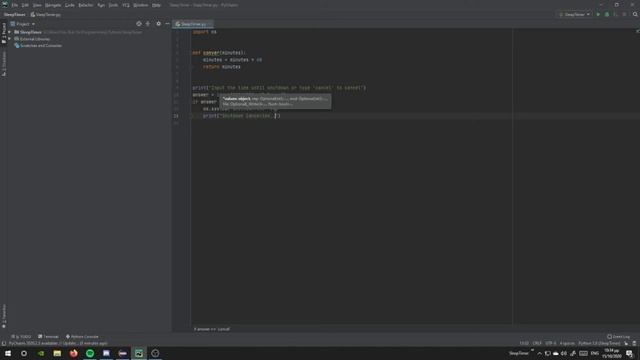The image size is (640, 360).
Task: Change the 4 spaces indent setting
Action: 567,344
